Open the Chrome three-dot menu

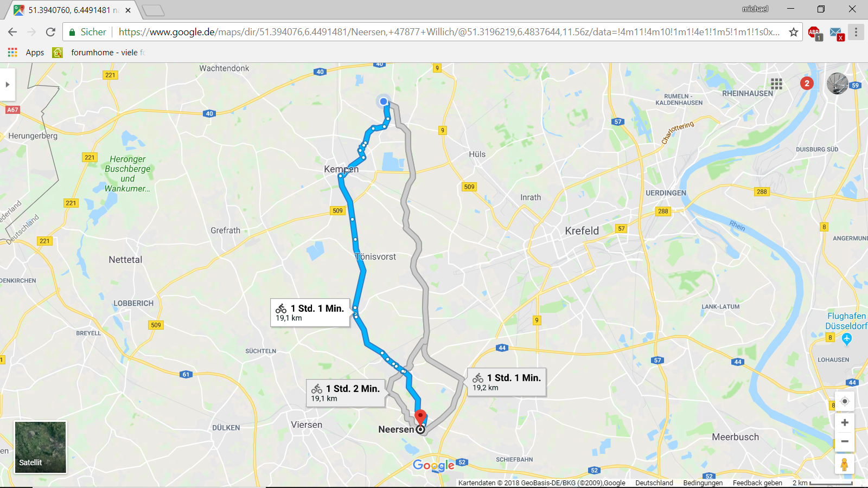(856, 32)
